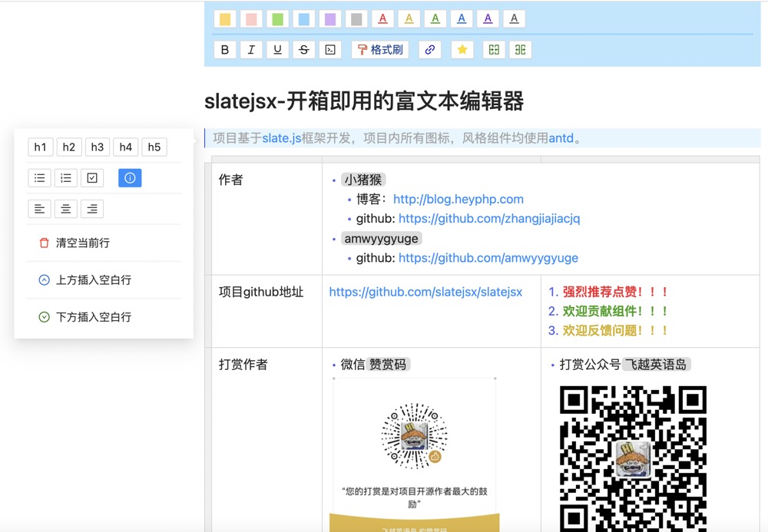Image resolution: width=768 pixels, height=532 pixels.
Task: Apply pink background highlight swatch
Action: 251,18
